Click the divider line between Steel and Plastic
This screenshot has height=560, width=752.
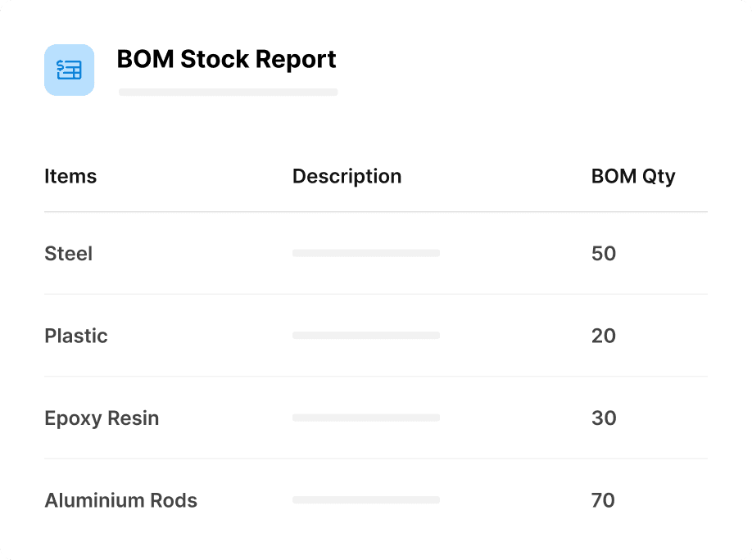tap(375, 295)
